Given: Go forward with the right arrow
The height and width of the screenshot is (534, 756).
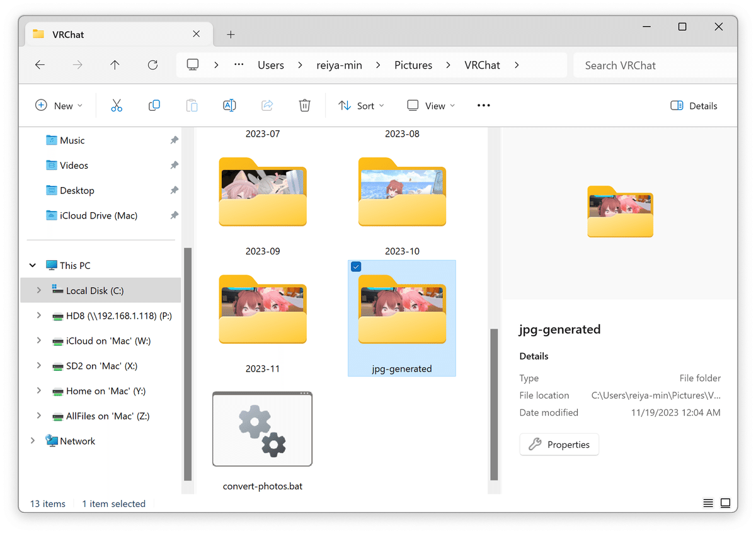Looking at the screenshot, I should pyautogui.click(x=77, y=65).
